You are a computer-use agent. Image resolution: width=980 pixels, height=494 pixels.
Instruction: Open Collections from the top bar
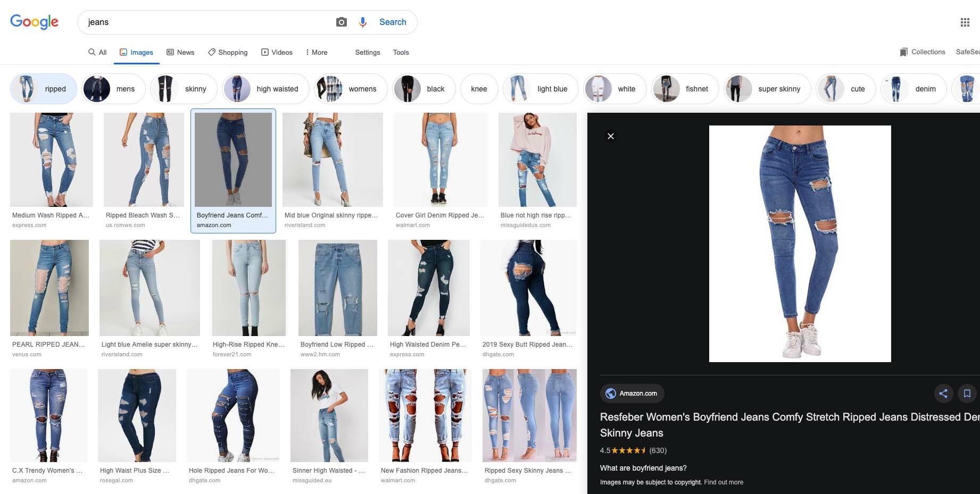tap(922, 52)
